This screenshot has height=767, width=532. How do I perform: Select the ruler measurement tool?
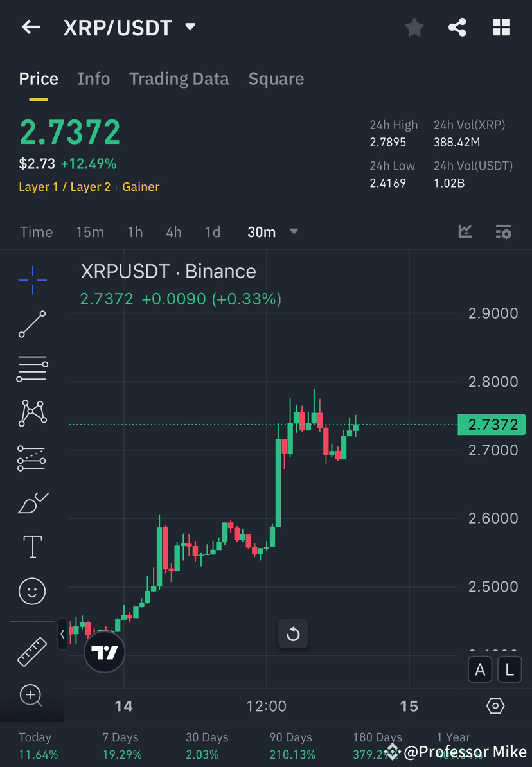[x=32, y=651]
